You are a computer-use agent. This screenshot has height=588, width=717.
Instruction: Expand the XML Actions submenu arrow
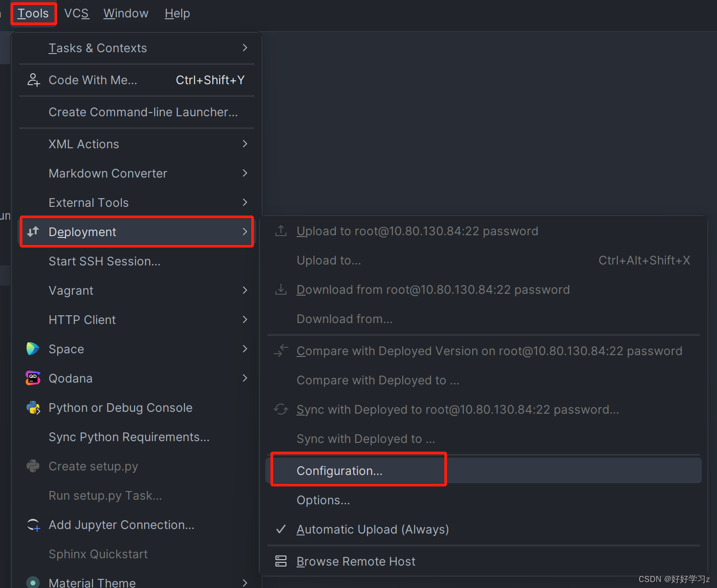(245, 144)
